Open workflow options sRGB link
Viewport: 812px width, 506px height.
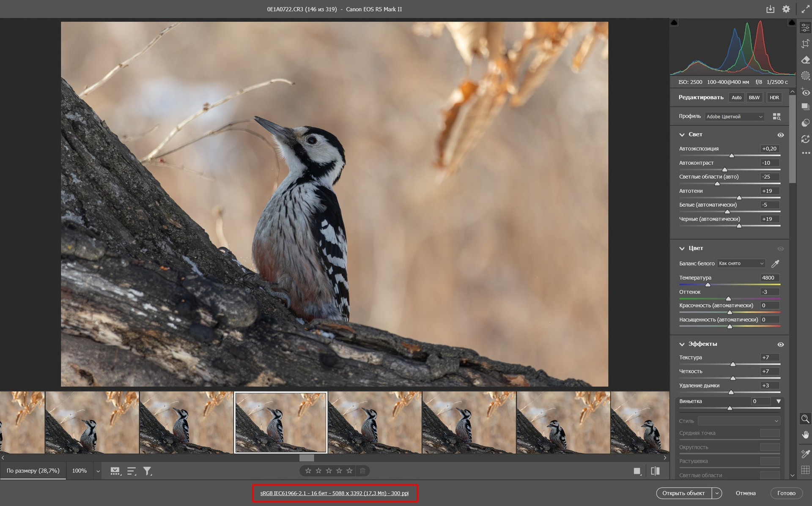(334, 493)
